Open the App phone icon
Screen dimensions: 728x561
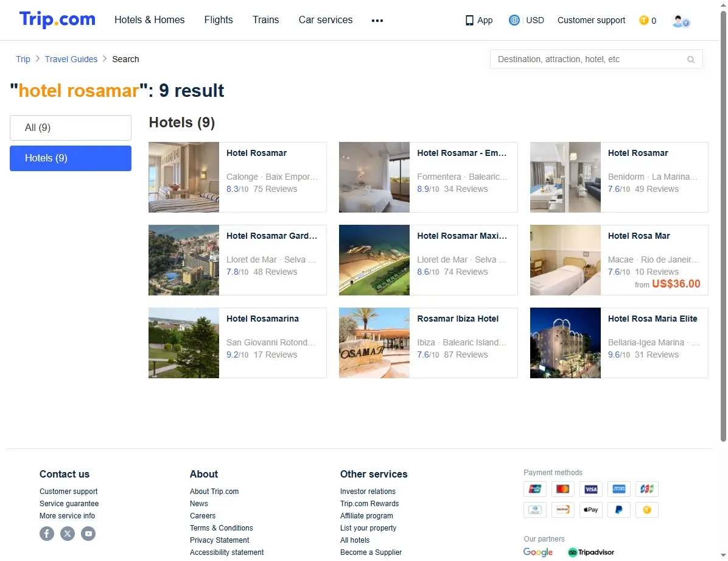pyautogui.click(x=469, y=21)
